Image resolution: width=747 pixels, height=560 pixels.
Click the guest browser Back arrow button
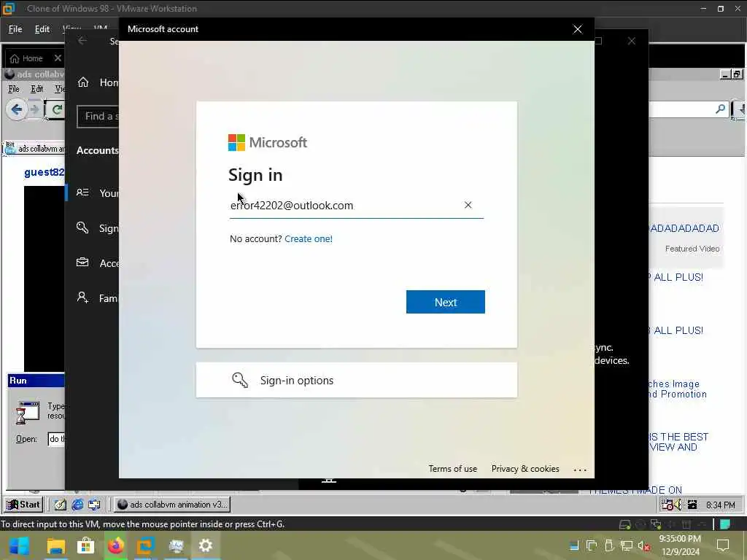16,110
